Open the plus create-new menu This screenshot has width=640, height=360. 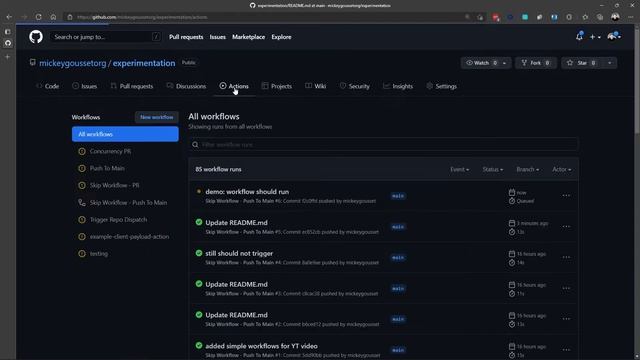(595, 37)
